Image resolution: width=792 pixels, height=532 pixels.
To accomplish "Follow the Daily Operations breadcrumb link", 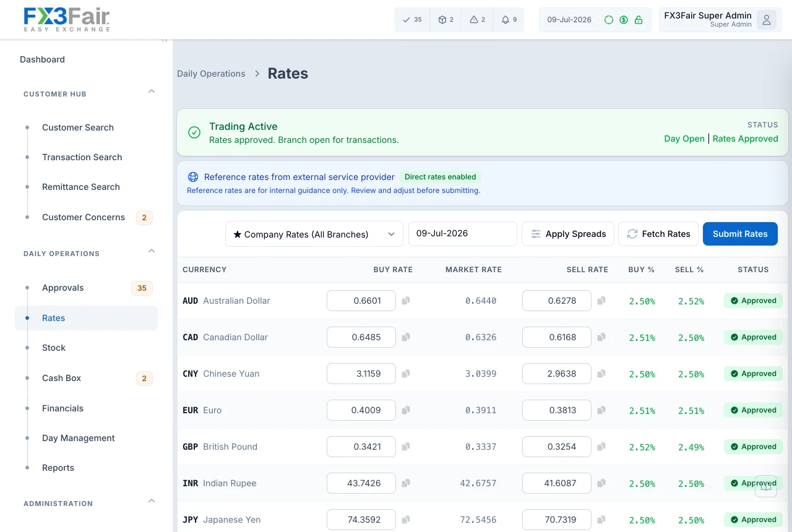I will [x=211, y=74].
